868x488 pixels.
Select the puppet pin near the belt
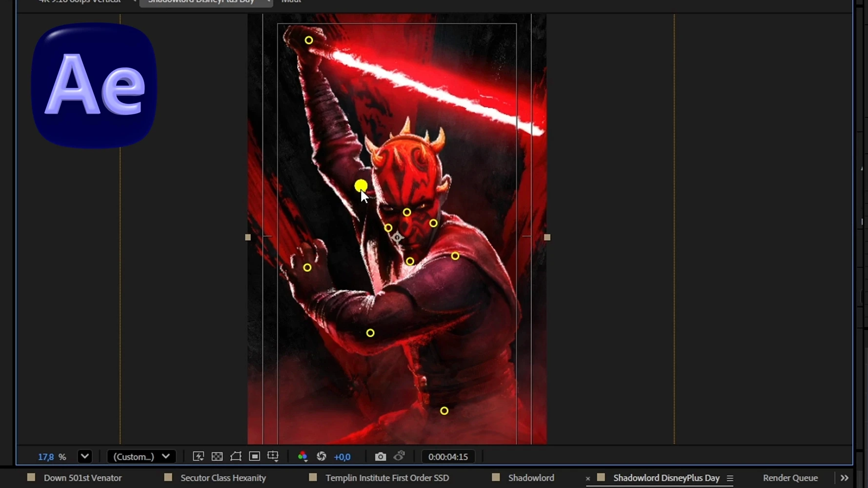pyautogui.click(x=444, y=411)
